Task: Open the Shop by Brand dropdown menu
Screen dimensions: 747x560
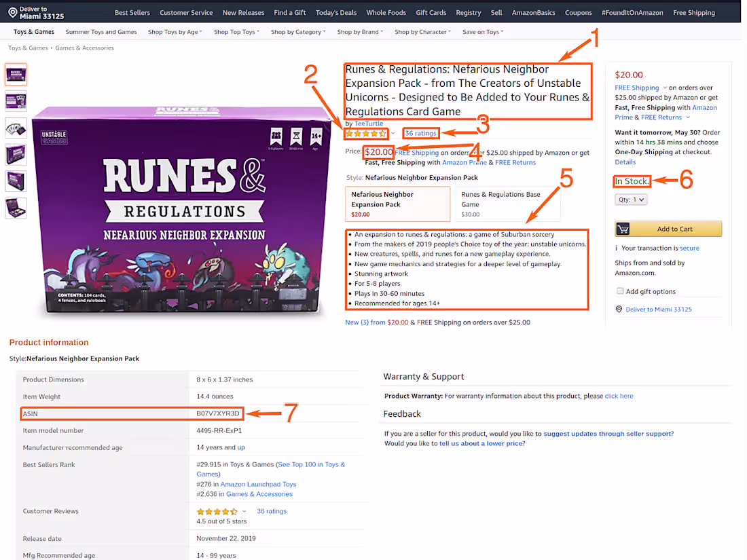Action: pos(361,31)
